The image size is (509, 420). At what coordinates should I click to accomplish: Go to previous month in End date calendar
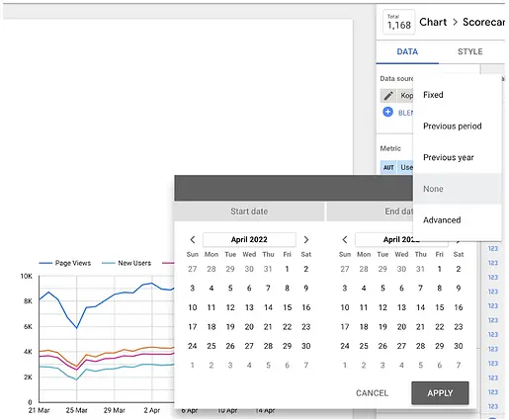345,239
